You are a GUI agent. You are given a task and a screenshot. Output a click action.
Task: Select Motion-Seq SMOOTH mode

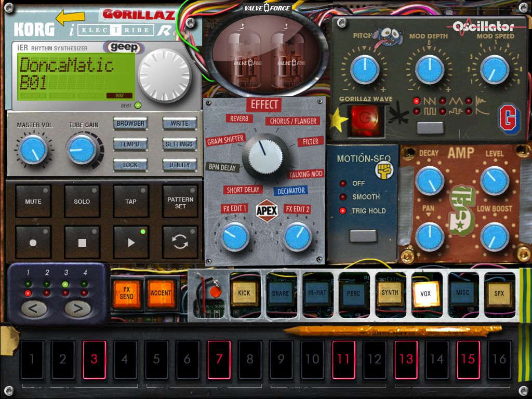tap(360, 197)
